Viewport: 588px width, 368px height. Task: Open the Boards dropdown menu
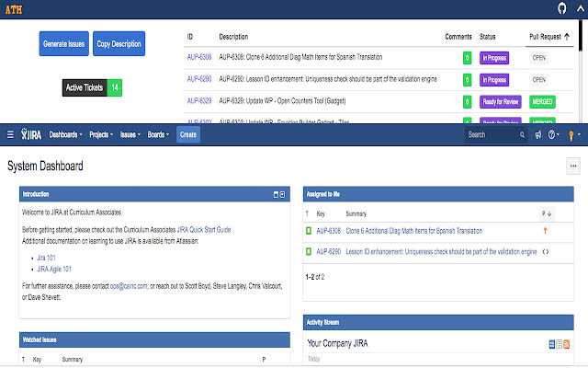158,134
